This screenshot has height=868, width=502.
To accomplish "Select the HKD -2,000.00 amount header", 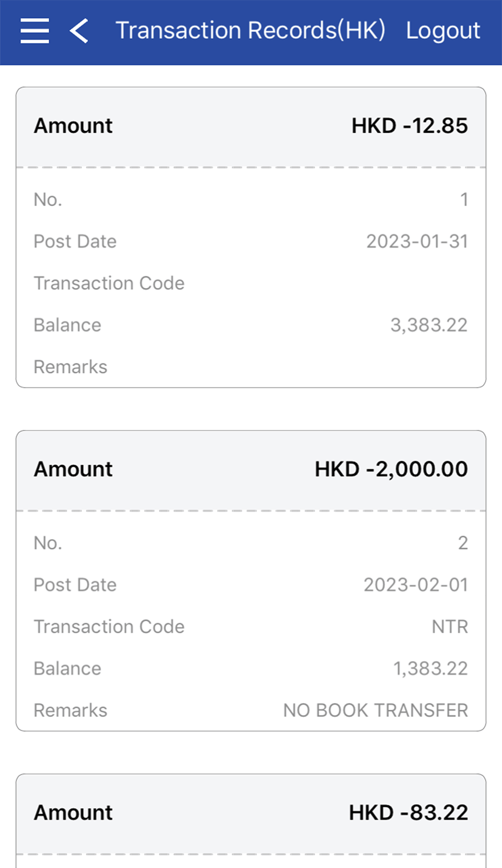I will [x=391, y=469].
